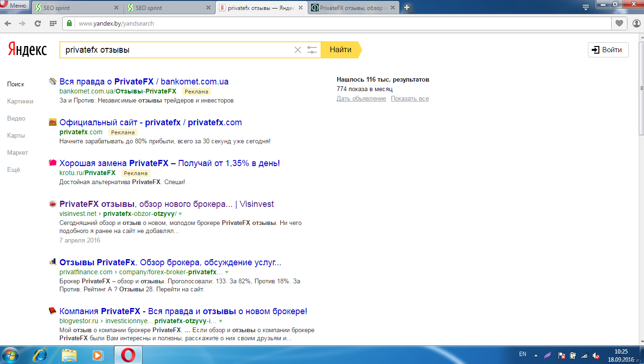The height and width of the screenshot is (364, 644).
Task: Click the visinvest.net result favicon
Action: tap(53, 204)
